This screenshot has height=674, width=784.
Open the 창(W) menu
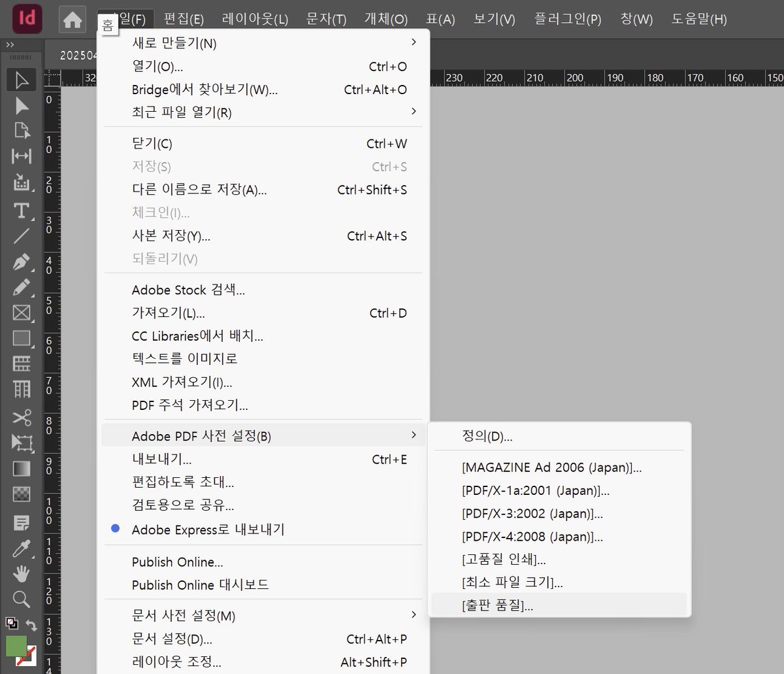pyautogui.click(x=636, y=20)
